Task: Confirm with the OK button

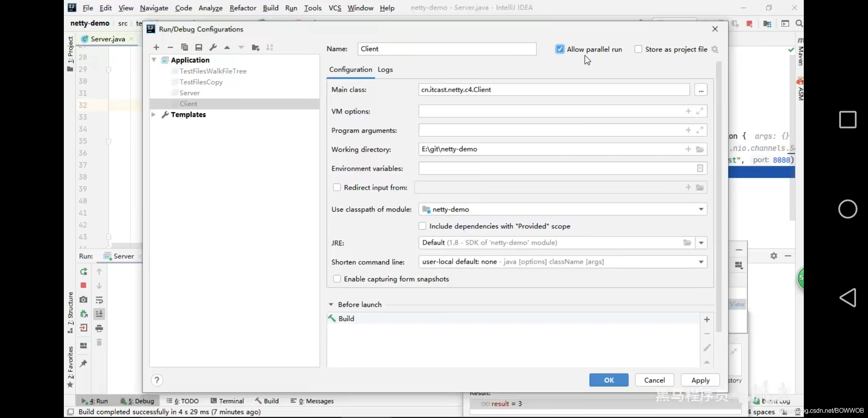Action: 609,380
